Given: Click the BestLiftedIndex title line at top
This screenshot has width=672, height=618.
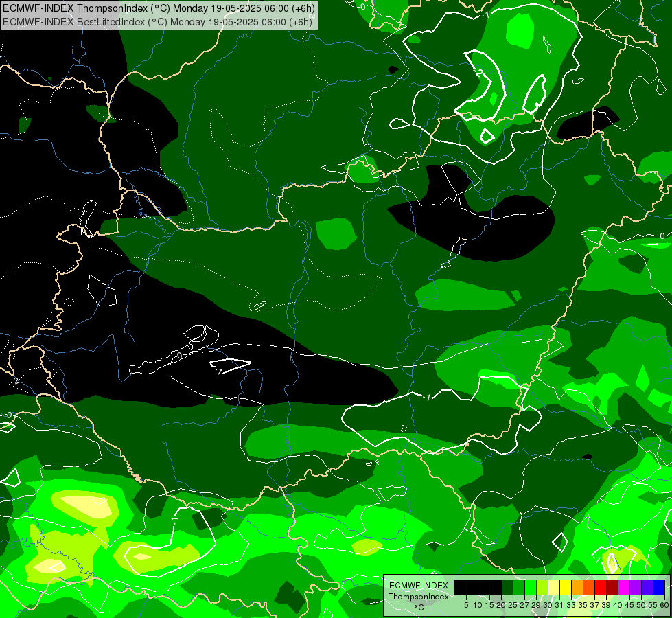Looking at the screenshot, I should point(157,22).
